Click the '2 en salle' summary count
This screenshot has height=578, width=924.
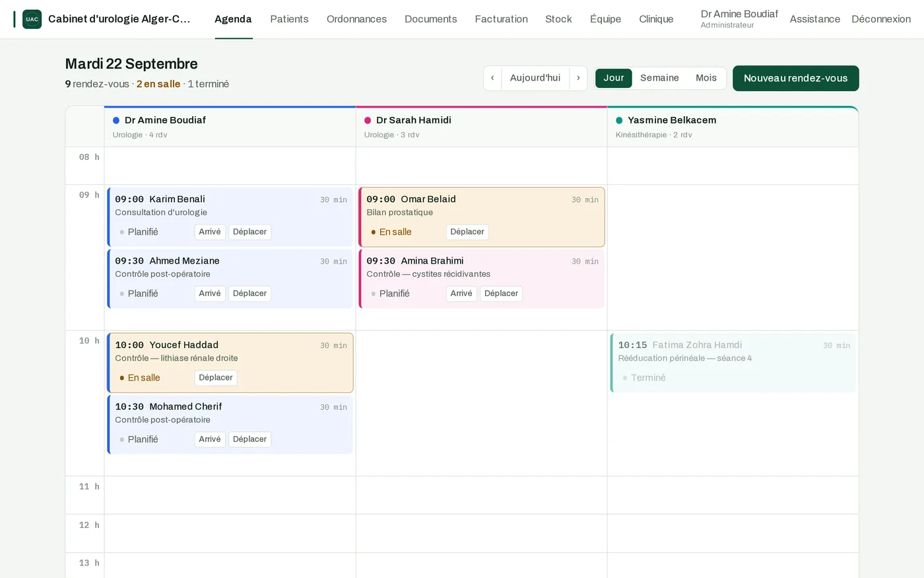coord(158,84)
